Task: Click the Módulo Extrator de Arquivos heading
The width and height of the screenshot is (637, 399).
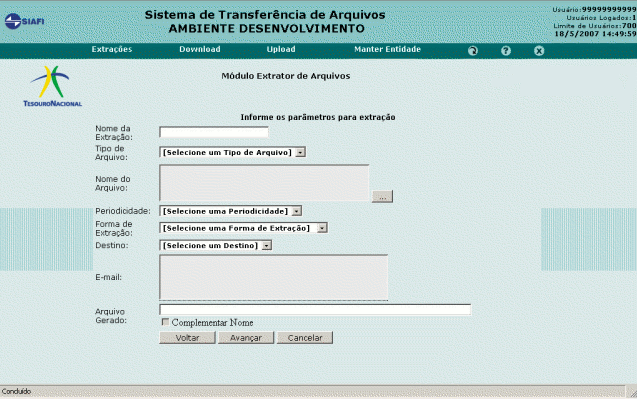Action: (x=286, y=76)
